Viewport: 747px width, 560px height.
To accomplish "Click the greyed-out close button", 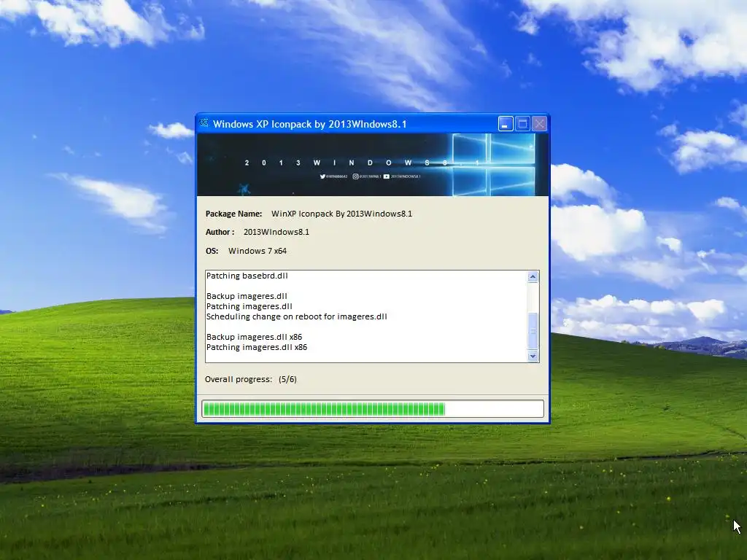I will (539, 124).
